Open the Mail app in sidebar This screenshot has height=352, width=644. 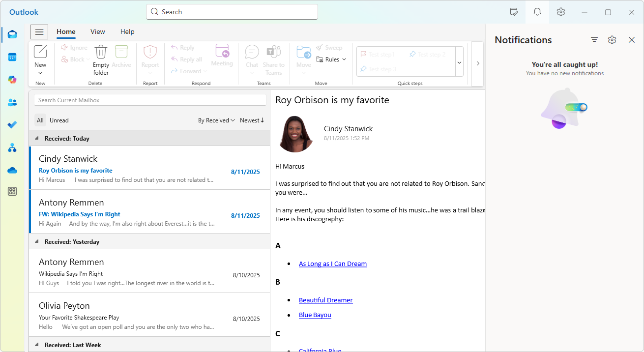(x=12, y=34)
